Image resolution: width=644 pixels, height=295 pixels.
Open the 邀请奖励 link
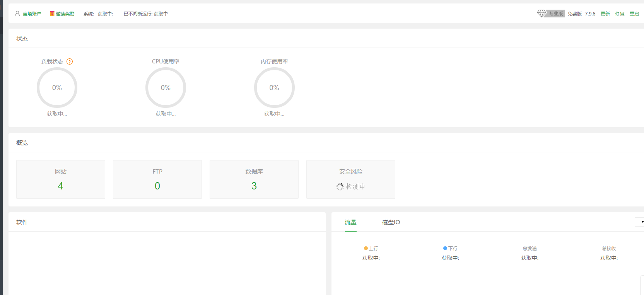tap(65, 14)
